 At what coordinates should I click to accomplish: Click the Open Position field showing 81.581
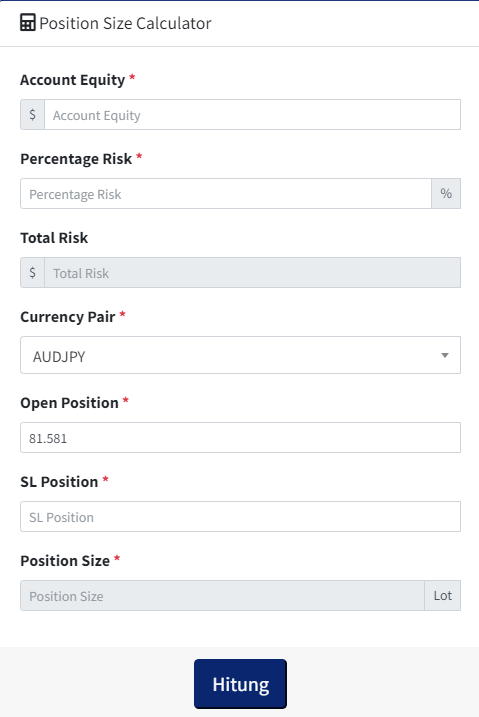pyautogui.click(x=240, y=438)
